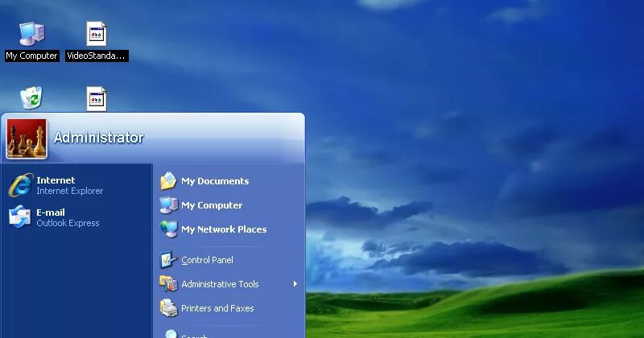Click the Internet Explorer subtitle text
This screenshot has width=644, height=338.
click(x=70, y=191)
